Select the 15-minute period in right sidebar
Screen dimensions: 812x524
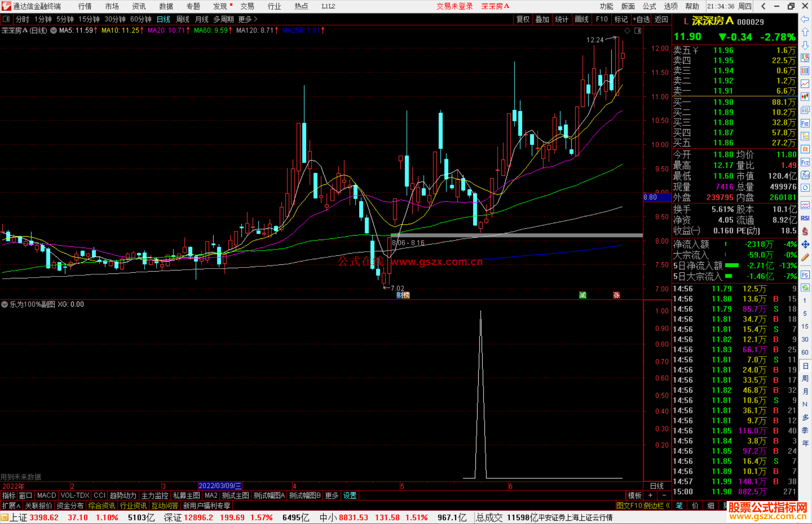[805, 326]
